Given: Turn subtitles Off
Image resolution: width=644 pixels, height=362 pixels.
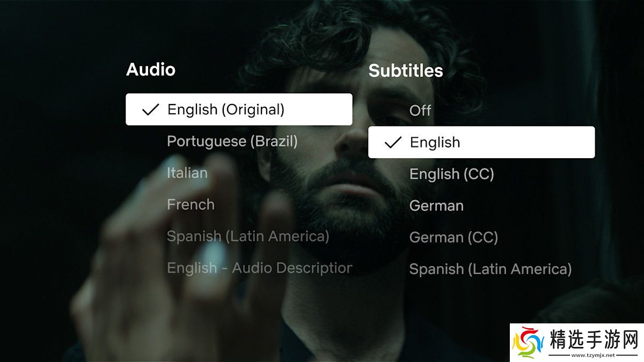Looking at the screenshot, I should click(x=420, y=110).
